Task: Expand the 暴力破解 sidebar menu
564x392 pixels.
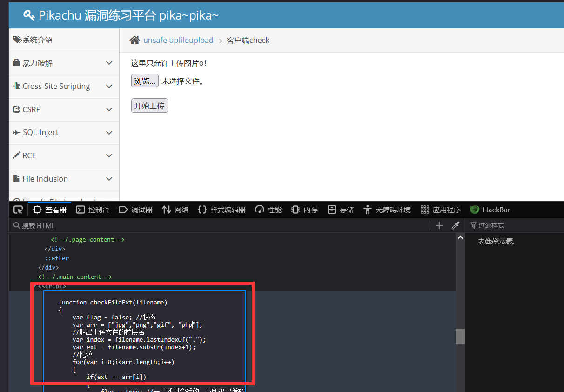Action: [x=64, y=63]
